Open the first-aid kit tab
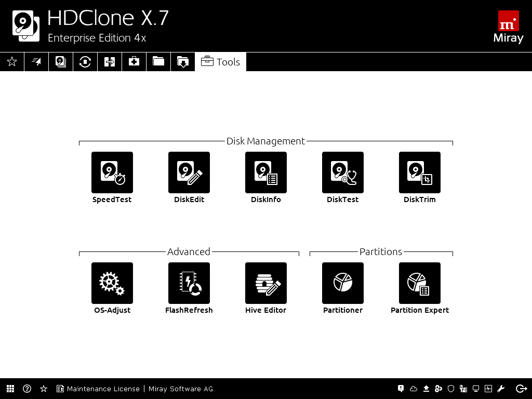The width and height of the screenshot is (532, 399). point(134,62)
